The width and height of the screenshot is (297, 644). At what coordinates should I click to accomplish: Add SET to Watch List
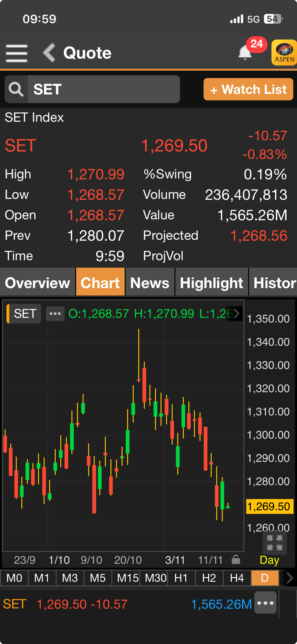tap(248, 90)
